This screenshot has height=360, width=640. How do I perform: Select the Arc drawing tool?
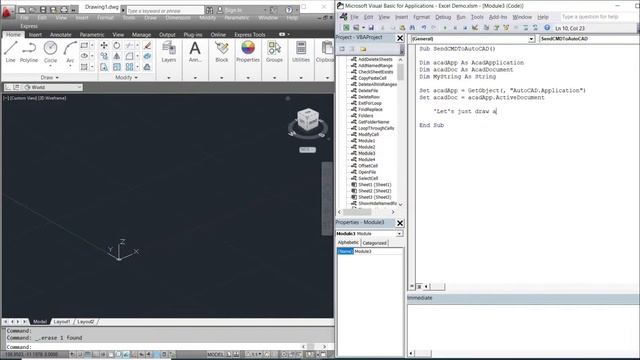click(x=70, y=52)
